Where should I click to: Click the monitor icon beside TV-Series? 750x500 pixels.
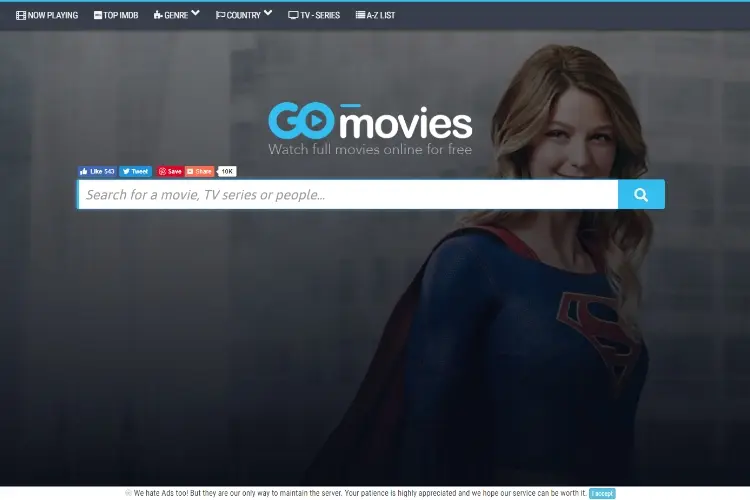pyautogui.click(x=293, y=15)
